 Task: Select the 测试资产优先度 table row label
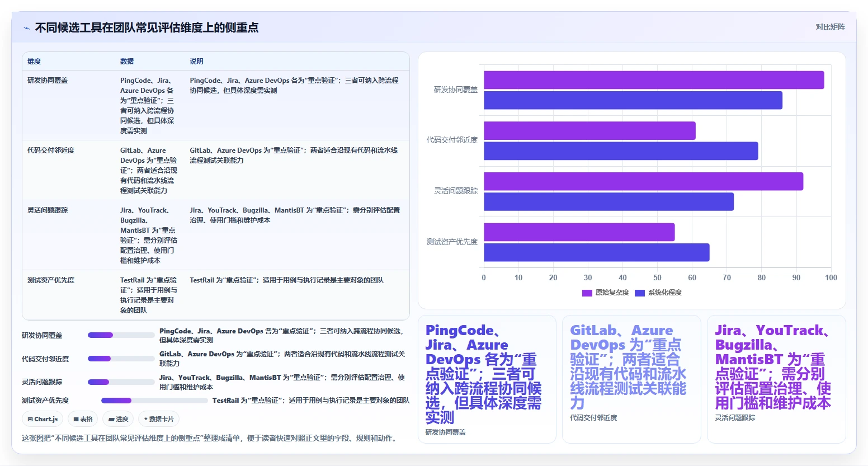tap(51, 280)
